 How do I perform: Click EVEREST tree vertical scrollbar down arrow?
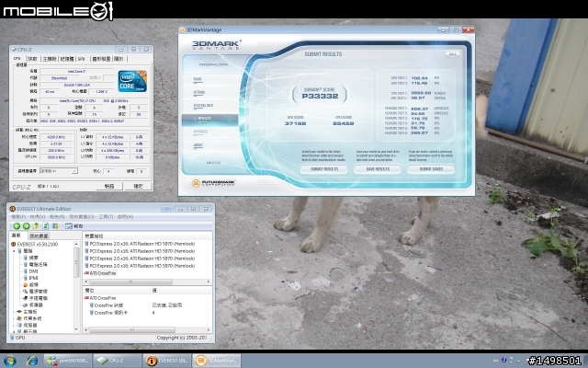pyautogui.click(x=76, y=329)
